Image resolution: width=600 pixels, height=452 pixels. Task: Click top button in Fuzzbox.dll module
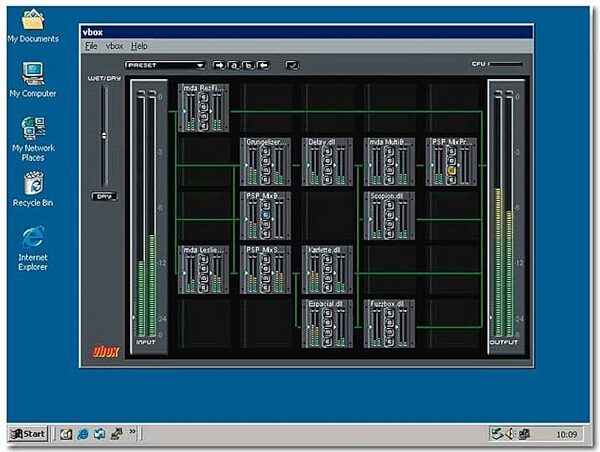[390, 314]
